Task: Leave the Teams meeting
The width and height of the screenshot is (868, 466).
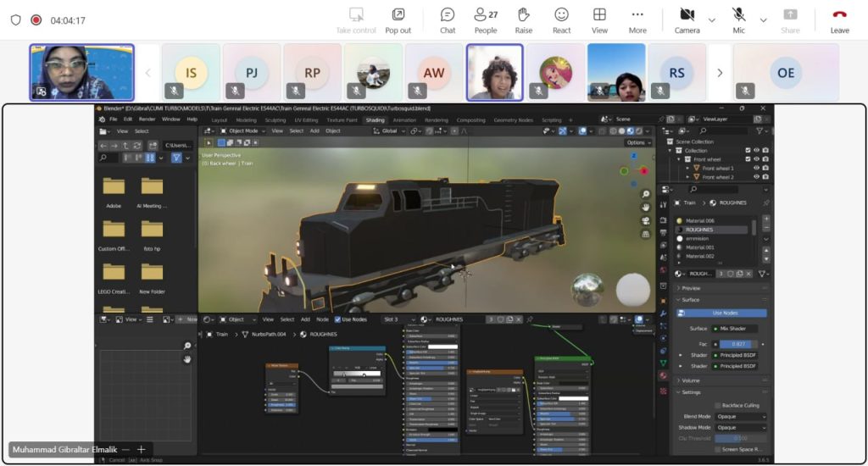Action: coord(839,19)
